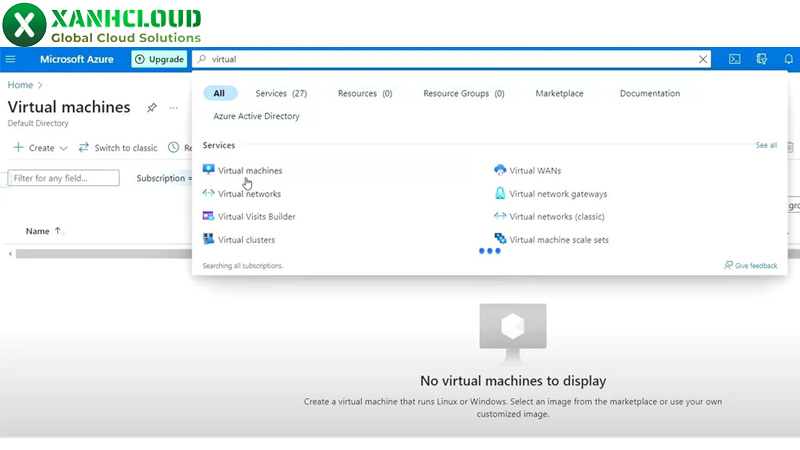The image size is (800, 450).
Task: Select the Services (27) tab
Action: [281, 93]
